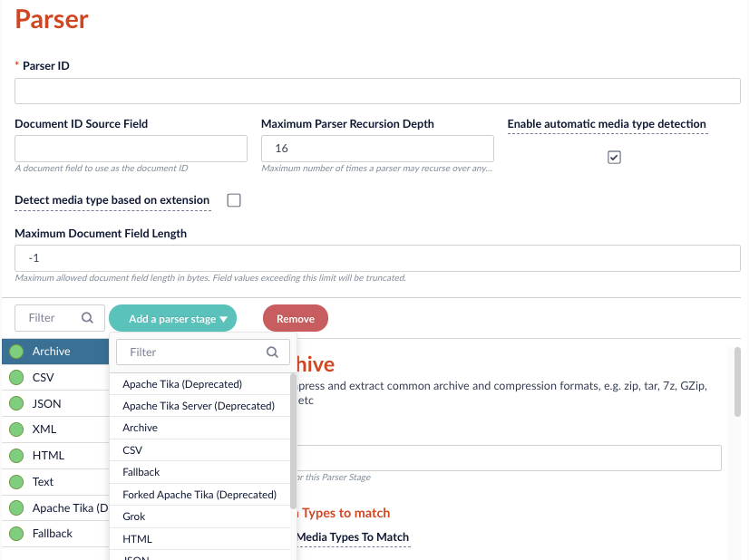
Task: Toggle the green status dot beside CSV
Action: tap(16, 378)
